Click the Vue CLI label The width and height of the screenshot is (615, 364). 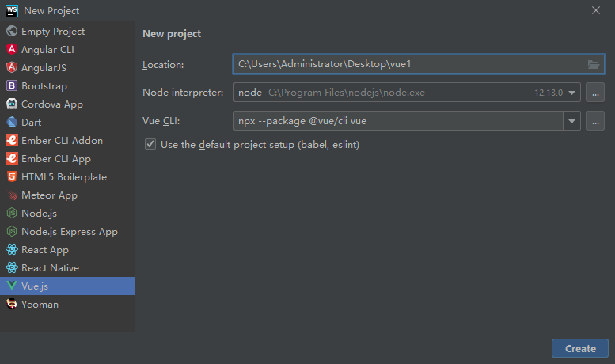pyautogui.click(x=161, y=121)
